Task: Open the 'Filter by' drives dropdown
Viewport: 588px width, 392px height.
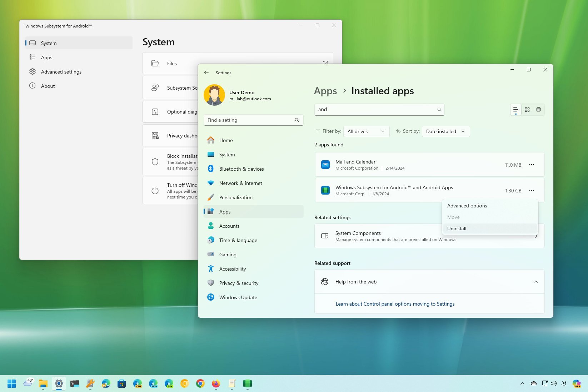Action: 366,131
